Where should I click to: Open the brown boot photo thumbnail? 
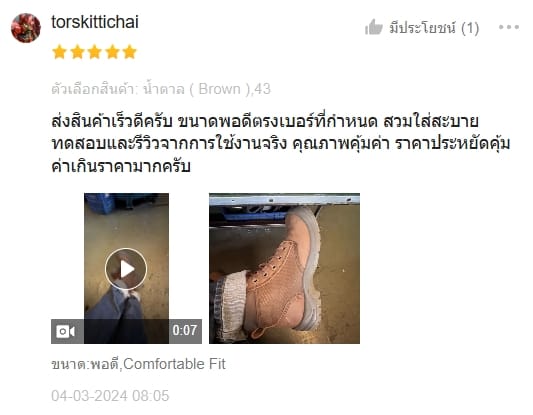[284, 269]
